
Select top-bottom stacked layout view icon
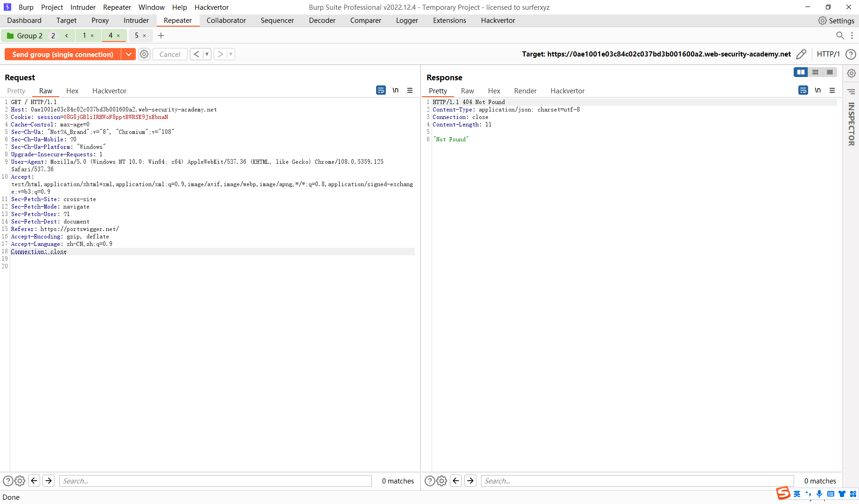coord(815,72)
